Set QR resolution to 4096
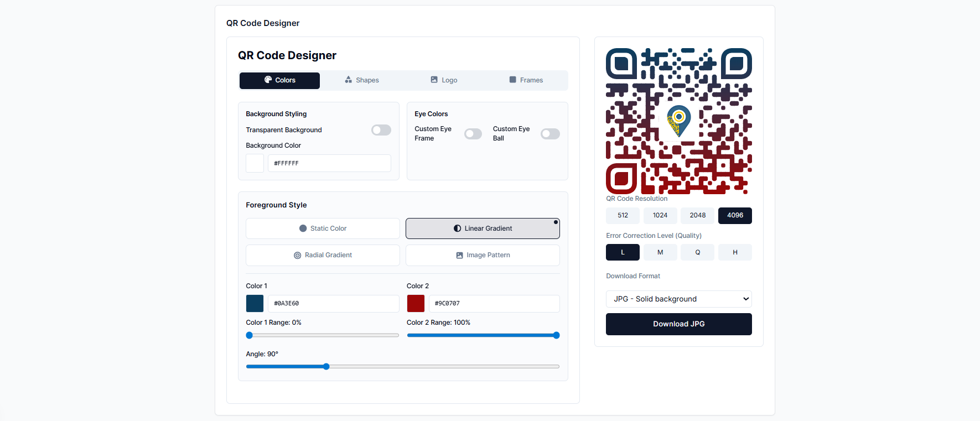This screenshot has width=980, height=421. coord(735,216)
